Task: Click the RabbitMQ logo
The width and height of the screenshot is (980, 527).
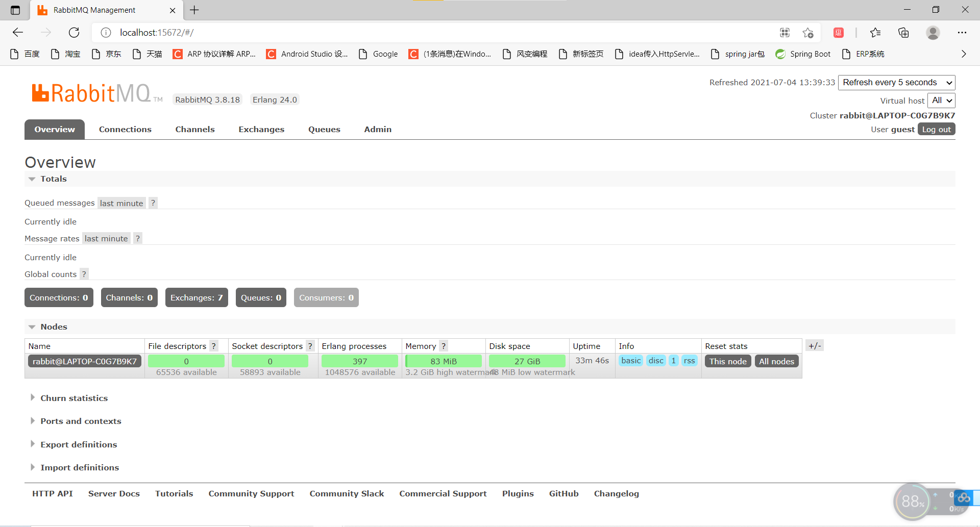Action: tap(97, 93)
